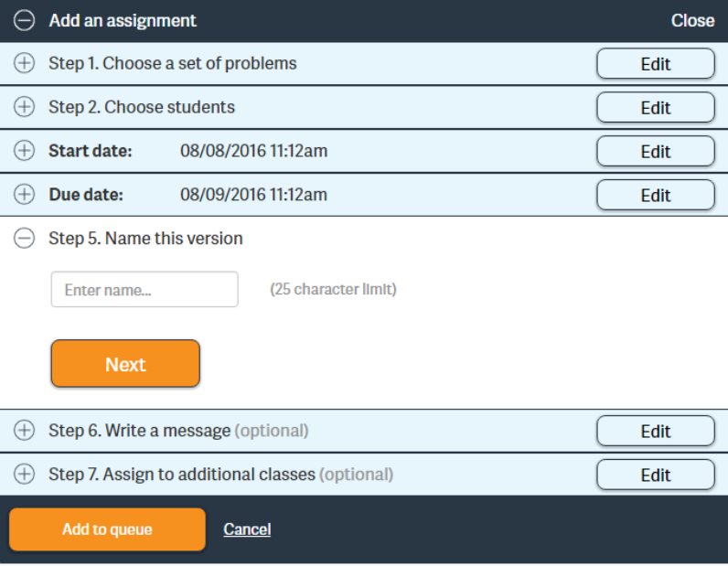
Task: Edit the Due date
Action: point(655,196)
